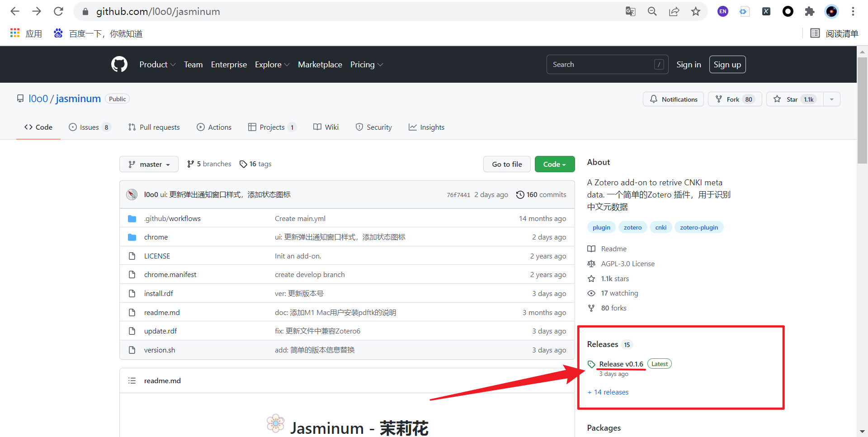
Task: Open the LICENSE file
Action: tap(157, 256)
